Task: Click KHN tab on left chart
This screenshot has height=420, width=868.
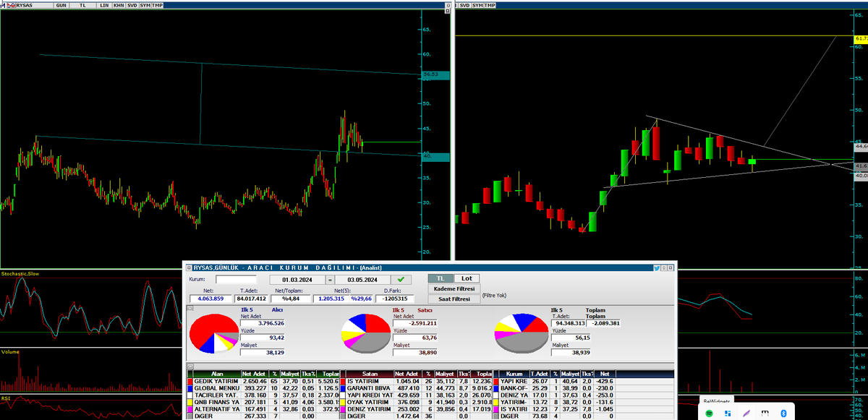Action: coord(119,5)
